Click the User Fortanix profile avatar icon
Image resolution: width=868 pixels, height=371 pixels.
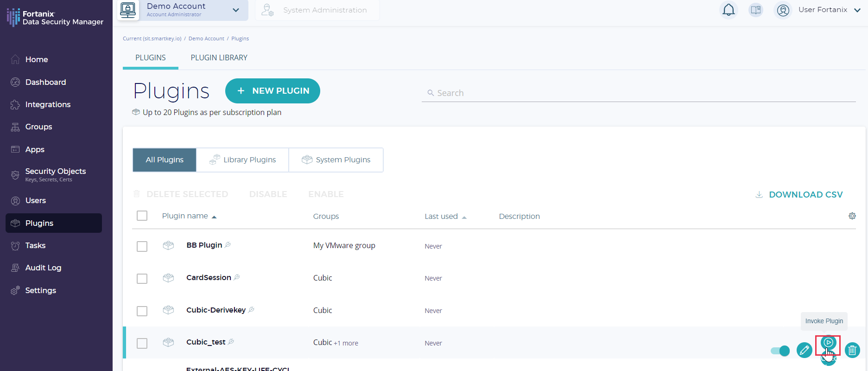783,10
